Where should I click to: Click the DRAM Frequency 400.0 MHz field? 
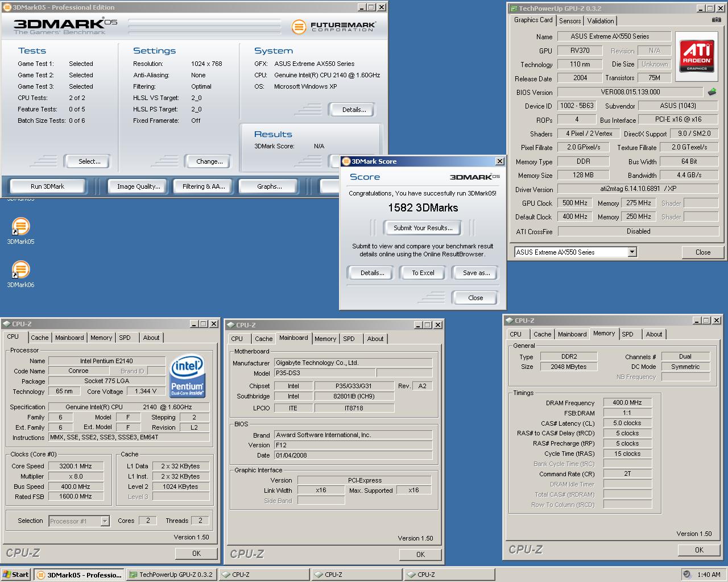tap(627, 402)
